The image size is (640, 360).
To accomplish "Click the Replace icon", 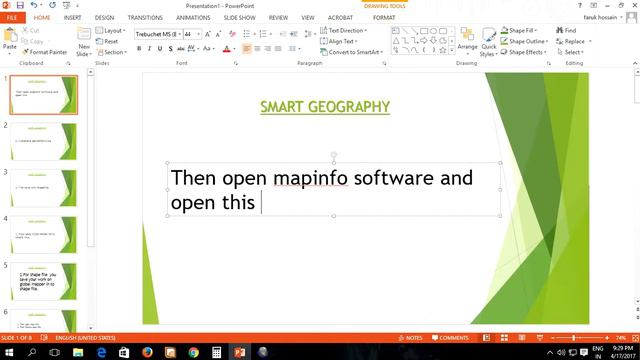I will point(571,41).
